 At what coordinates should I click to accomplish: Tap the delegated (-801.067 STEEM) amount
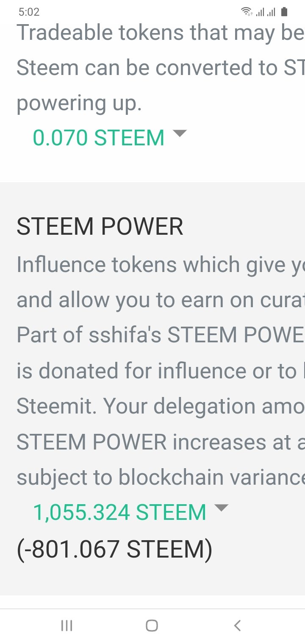[x=114, y=550]
